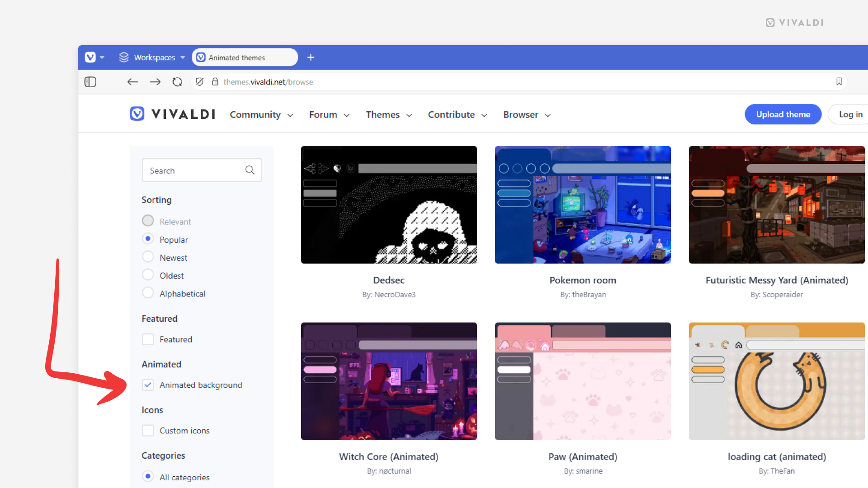Select Relevant sorting option
This screenshot has height=488, width=868.
point(148,221)
